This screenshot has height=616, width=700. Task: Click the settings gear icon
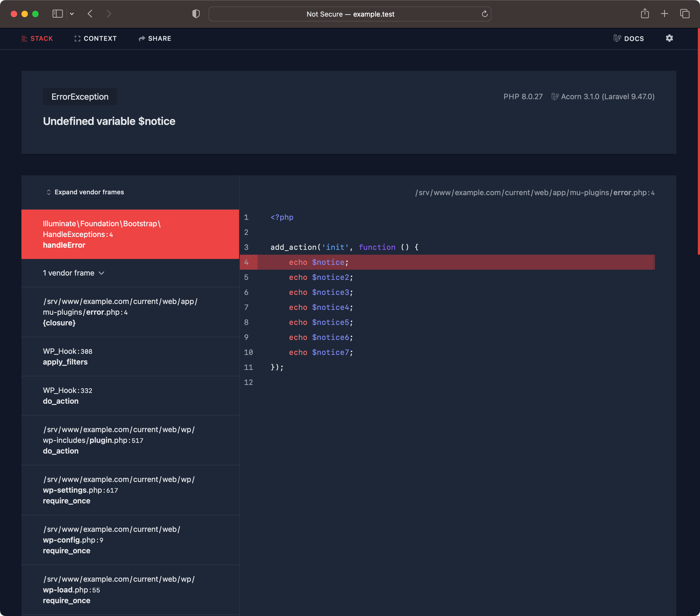pos(670,38)
